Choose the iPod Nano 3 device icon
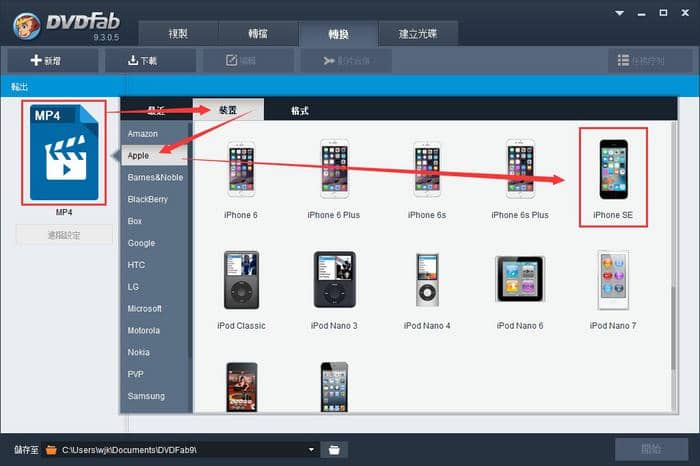 coord(334,279)
